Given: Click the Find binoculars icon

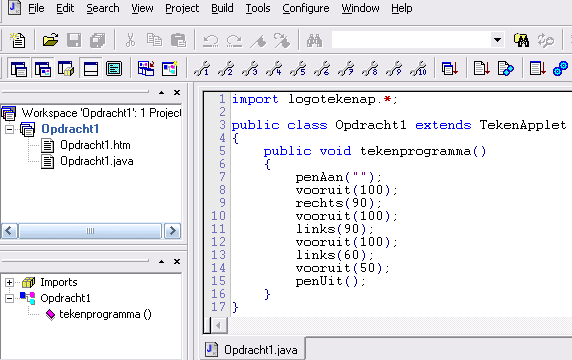Looking at the screenshot, I should coord(314,40).
